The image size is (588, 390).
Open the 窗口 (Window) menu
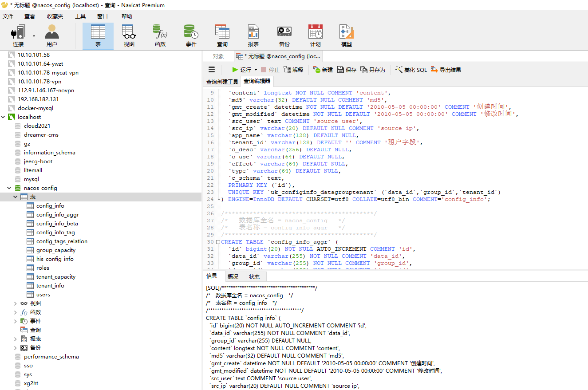tap(103, 16)
